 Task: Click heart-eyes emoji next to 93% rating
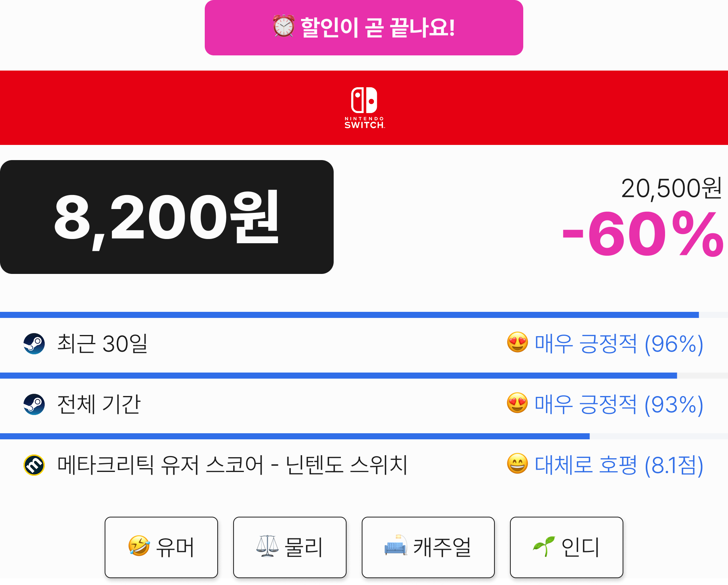(x=518, y=403)
